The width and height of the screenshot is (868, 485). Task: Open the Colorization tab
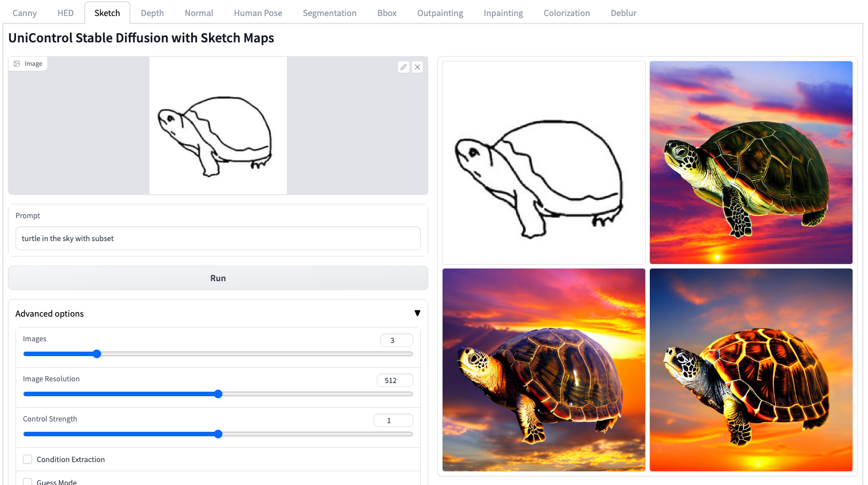coord(566,13)
